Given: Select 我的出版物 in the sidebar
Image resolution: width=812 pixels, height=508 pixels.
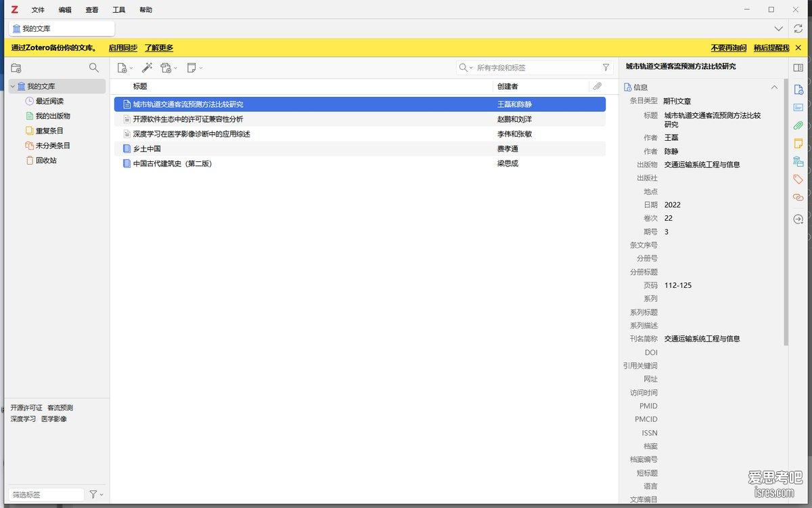Looking at the screenshot, I should click(53, 116).
